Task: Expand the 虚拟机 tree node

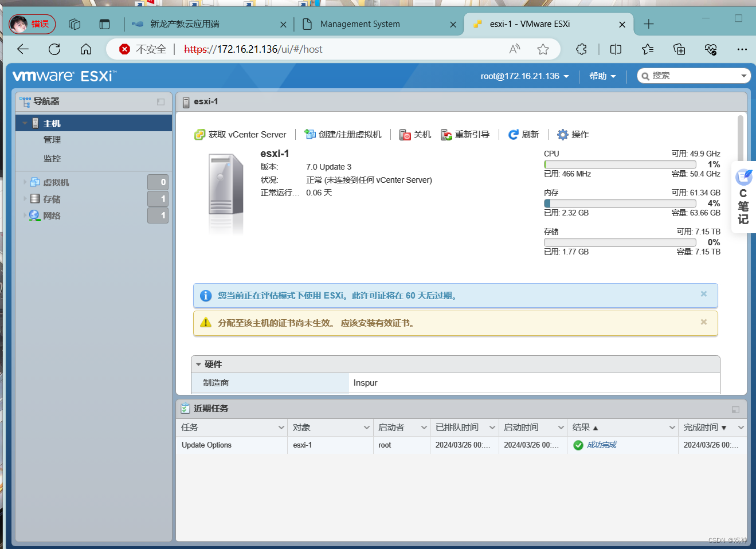Action: pyautogui.click(x=25, y=182)
